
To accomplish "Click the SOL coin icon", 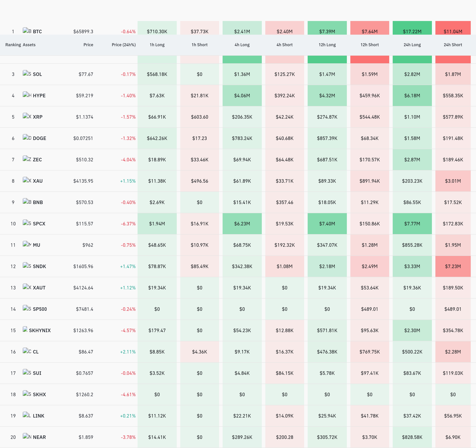I will click(27, 73).
